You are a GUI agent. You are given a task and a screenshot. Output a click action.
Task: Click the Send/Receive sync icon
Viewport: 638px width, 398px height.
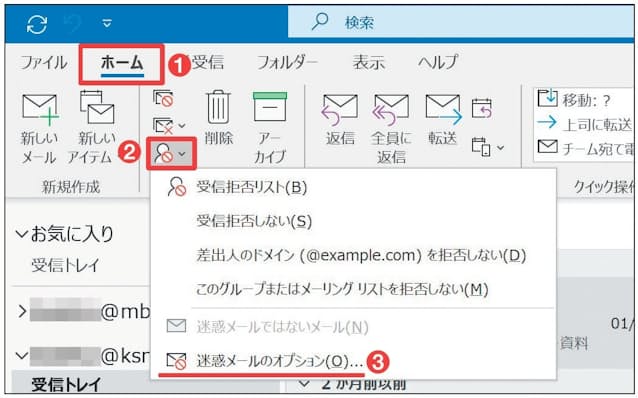(x=37, y=24)
